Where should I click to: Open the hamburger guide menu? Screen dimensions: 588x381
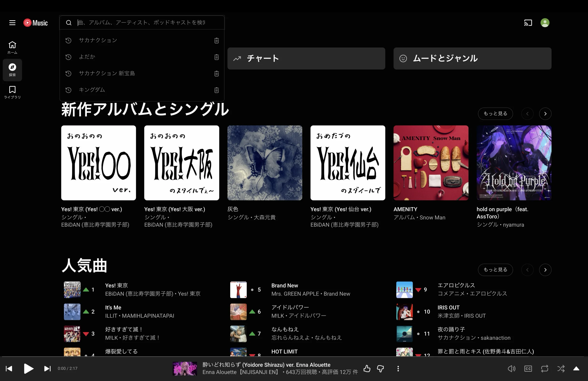[x=12, y=23]
